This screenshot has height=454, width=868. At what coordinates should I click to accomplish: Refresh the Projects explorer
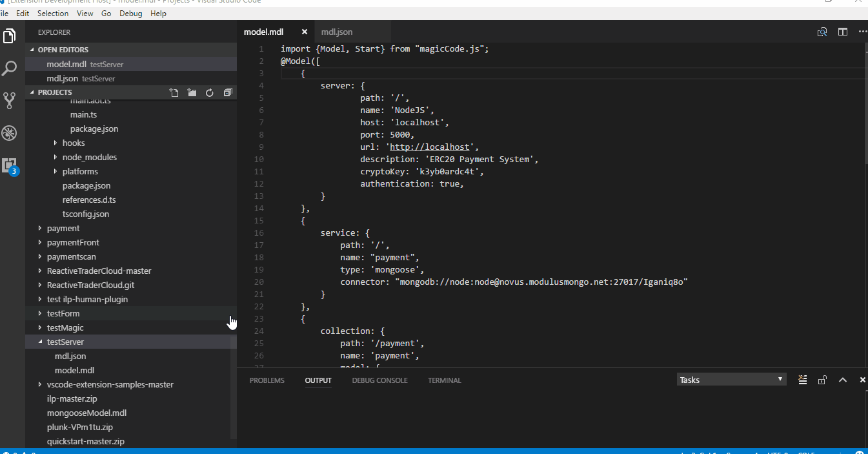(x=210, y=92)
